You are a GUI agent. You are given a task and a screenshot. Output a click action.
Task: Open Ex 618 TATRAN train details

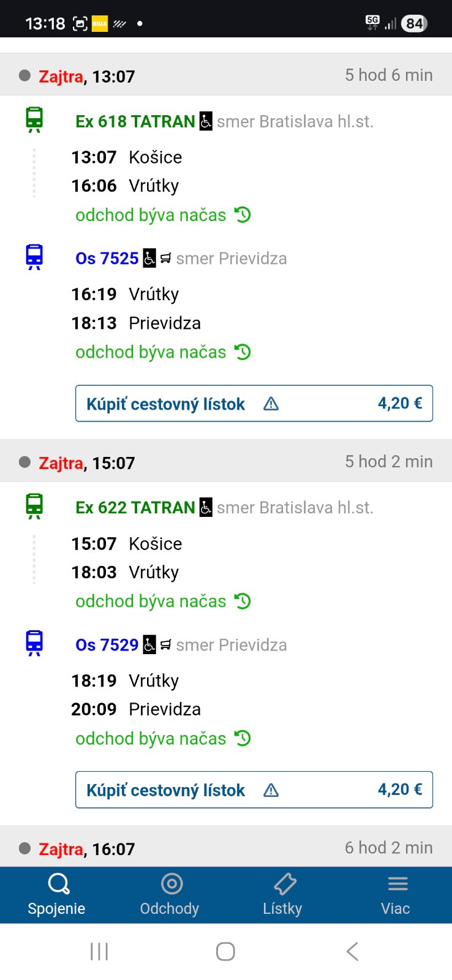coord(135,121)
